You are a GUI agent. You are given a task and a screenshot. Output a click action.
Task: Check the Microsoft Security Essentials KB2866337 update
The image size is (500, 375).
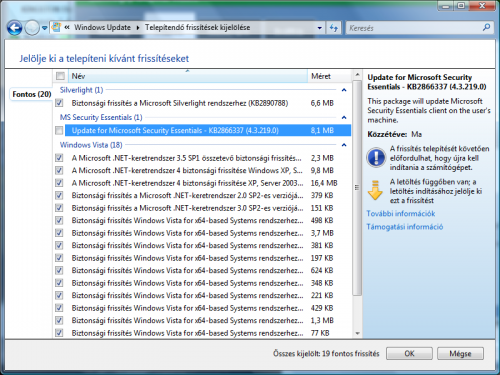pos(59,130)
